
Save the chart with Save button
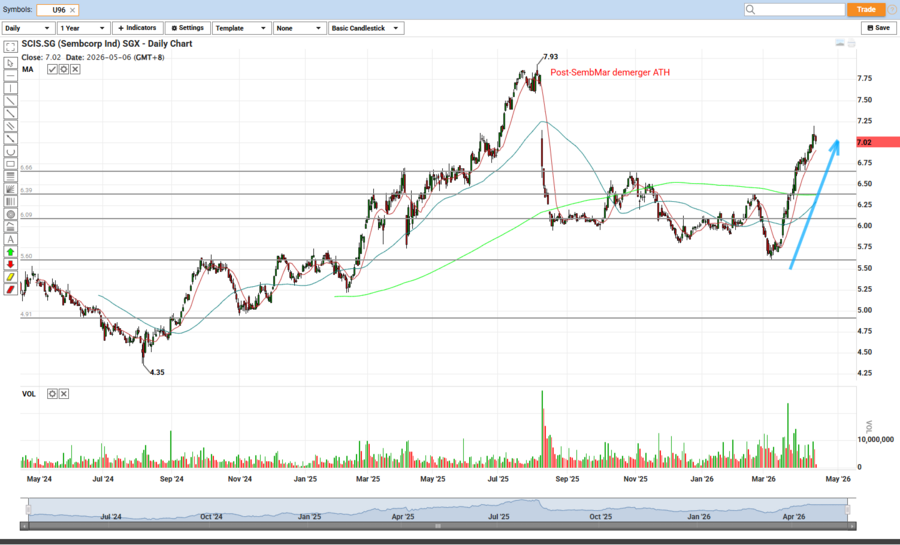pos(877,28)
